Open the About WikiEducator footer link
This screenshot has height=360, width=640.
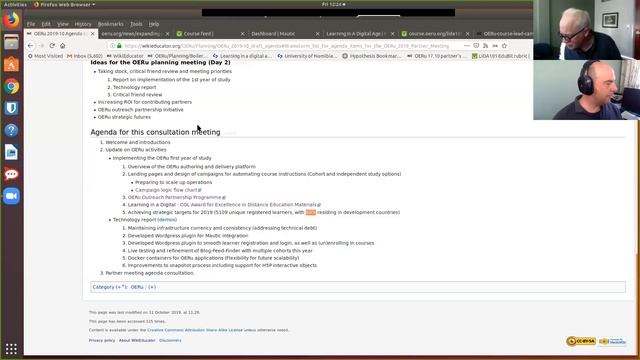[137, 340]
